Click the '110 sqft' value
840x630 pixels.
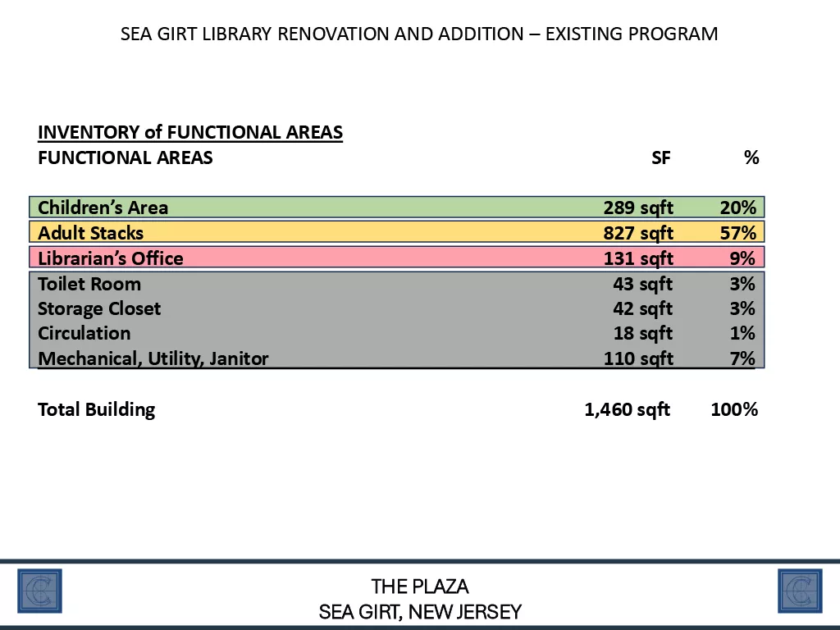638,358
